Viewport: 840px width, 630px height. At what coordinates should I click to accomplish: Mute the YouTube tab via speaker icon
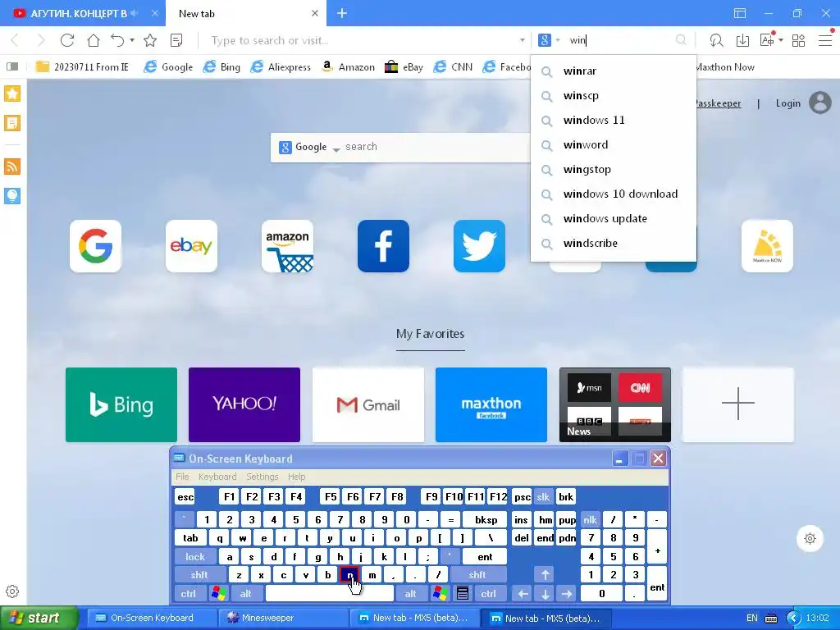[x=135, y=13]
